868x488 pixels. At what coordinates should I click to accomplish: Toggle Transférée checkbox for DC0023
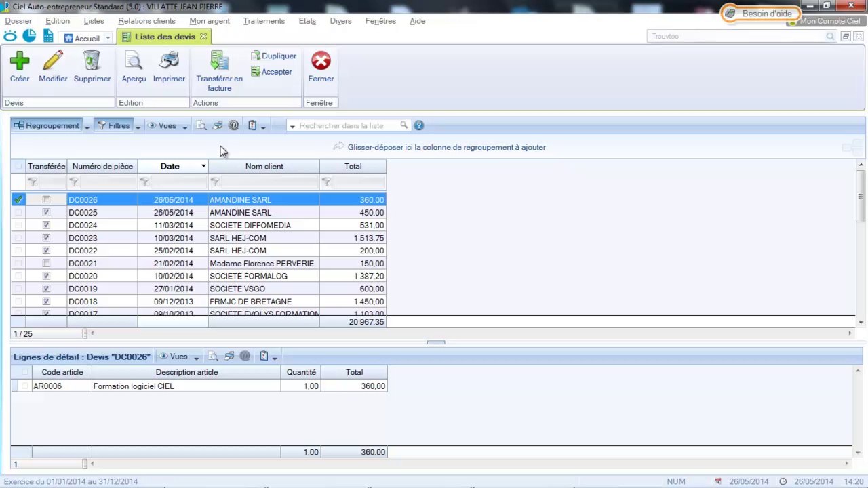pos(46,238)
